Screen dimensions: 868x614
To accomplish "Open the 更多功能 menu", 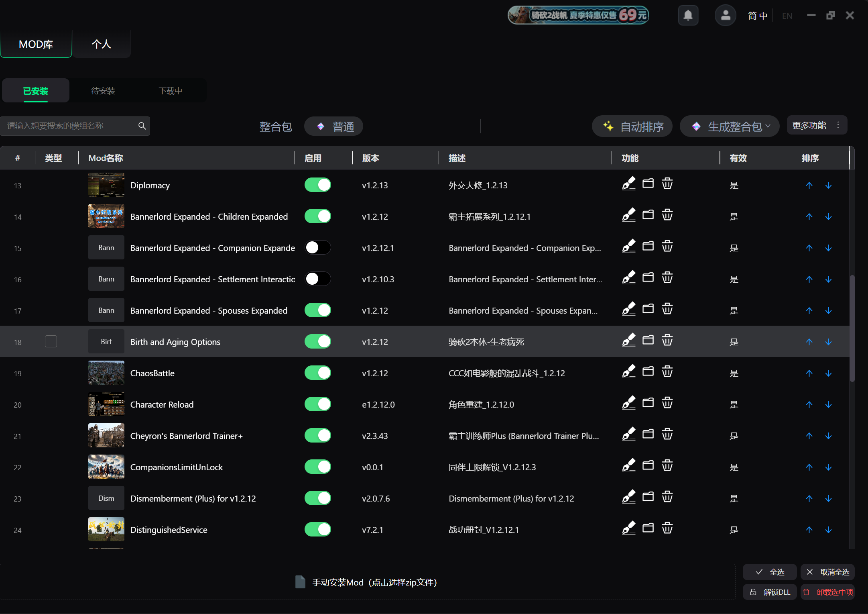I will point(817,125).
